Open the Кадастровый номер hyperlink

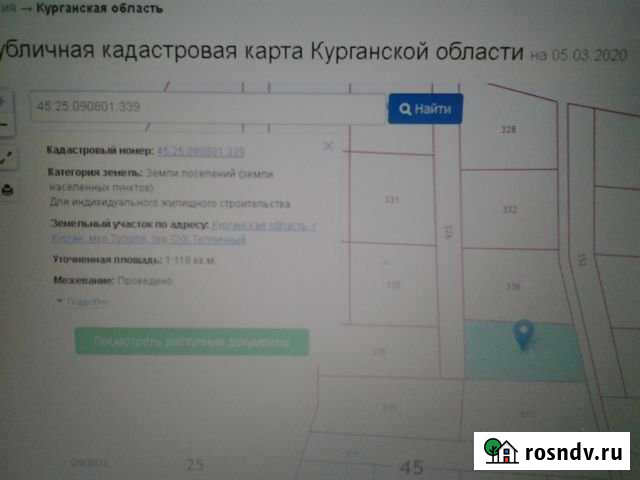point(201,152)
